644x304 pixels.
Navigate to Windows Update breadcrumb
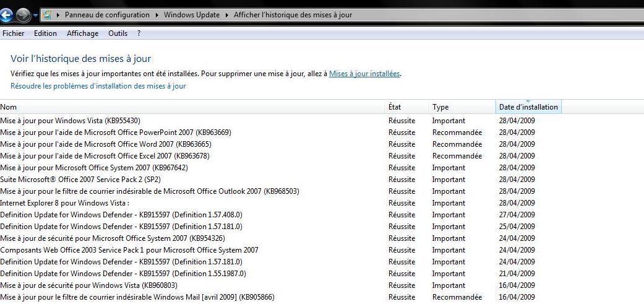(x=192, y=15)
